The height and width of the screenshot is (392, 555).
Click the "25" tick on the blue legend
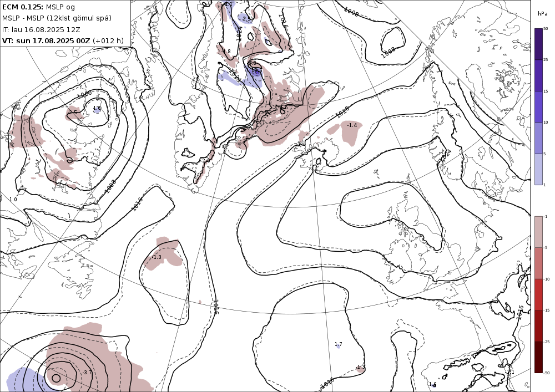click(x=546, y=60)
